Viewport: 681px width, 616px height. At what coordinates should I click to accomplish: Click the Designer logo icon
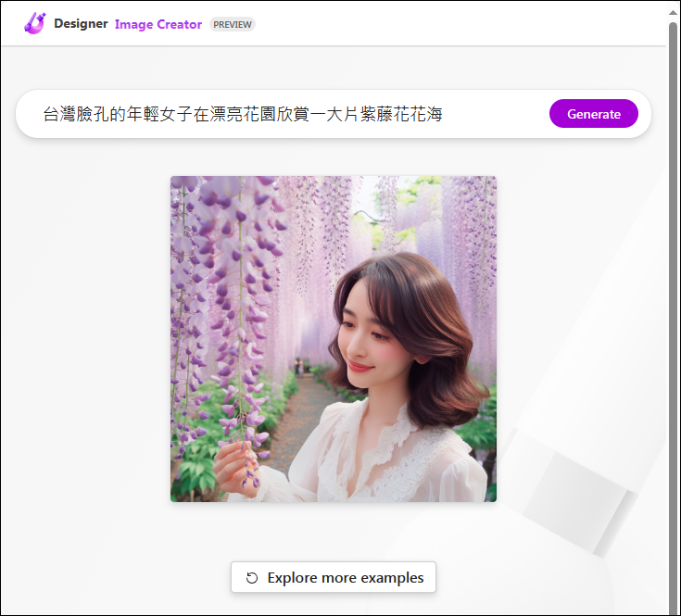[35, 23]
